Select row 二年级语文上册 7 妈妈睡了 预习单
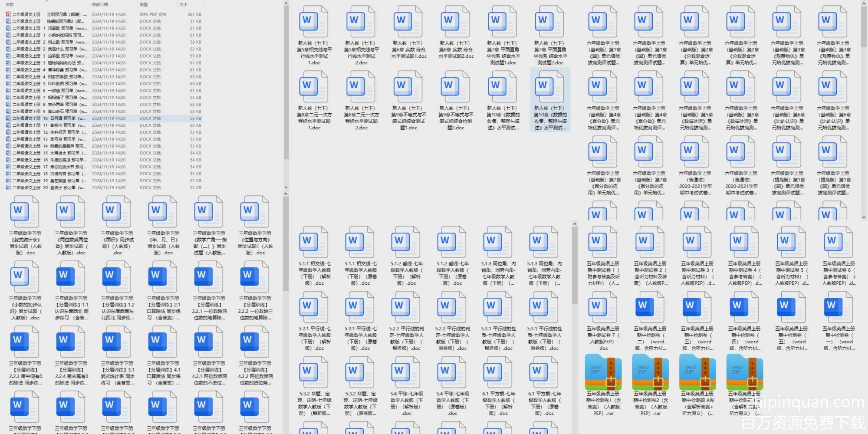Screen dimensions: 868x434 (103, 98)
